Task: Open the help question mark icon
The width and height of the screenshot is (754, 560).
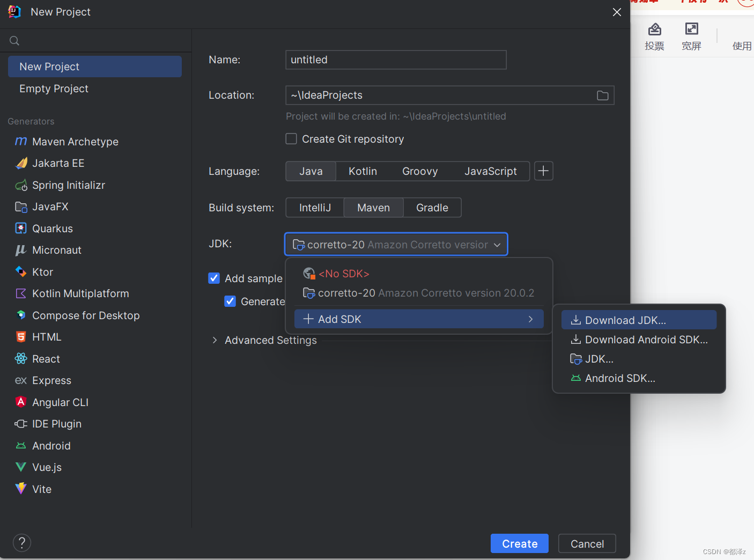Action: tap(21, 542)
